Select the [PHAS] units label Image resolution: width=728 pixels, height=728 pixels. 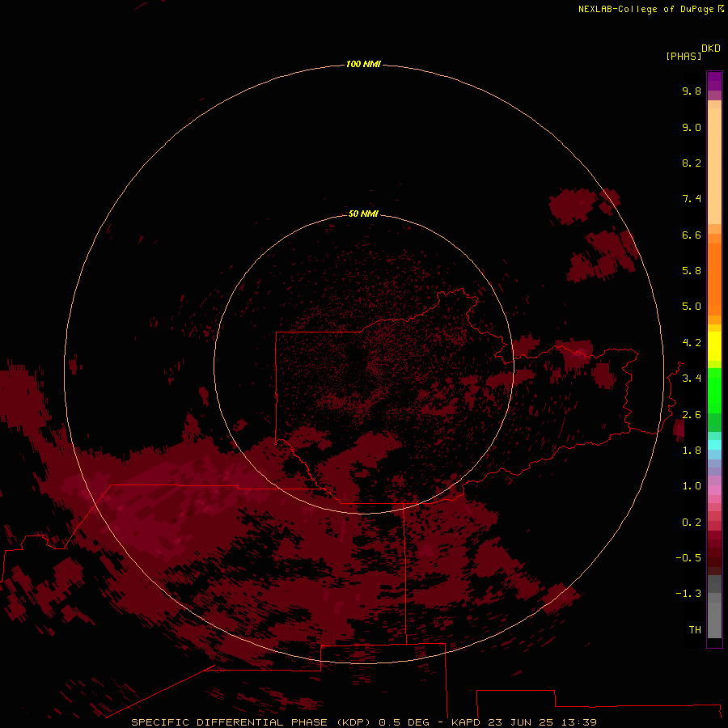(x=684, y=56)
